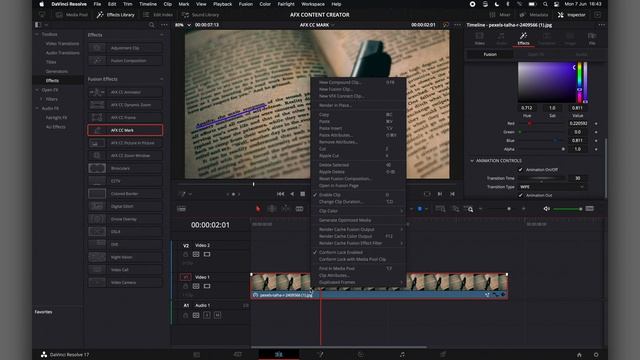Lock the Video 1 track
This screenshot has width=640, height=360.
[186, 286]
